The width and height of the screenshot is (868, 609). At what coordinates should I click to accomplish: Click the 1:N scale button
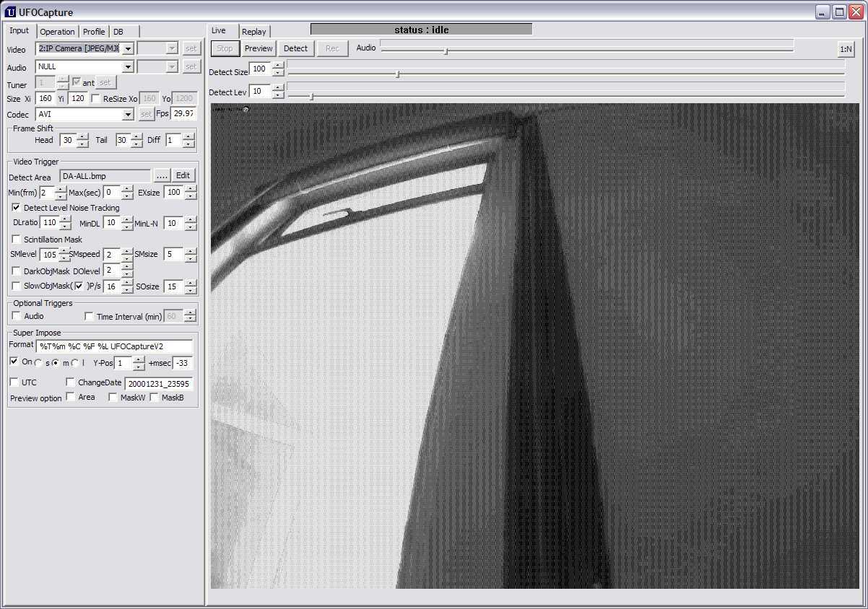pos(846,49)
